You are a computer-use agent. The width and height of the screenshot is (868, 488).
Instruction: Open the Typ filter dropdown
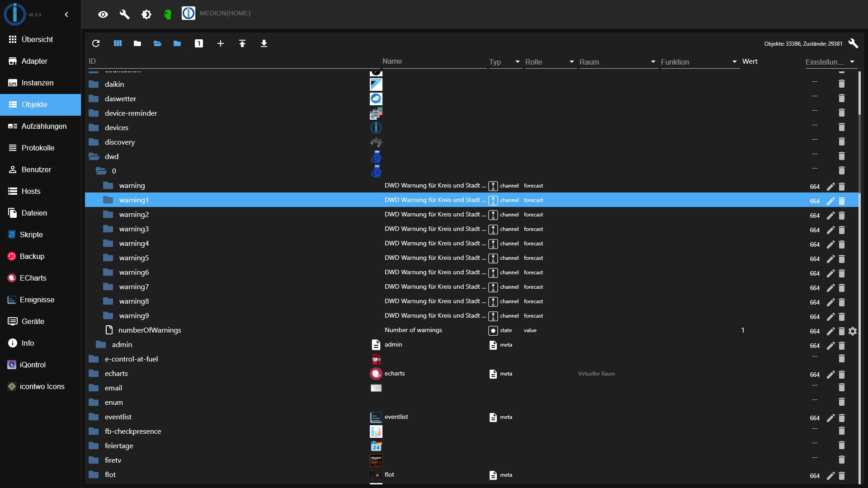pos(505,62)
